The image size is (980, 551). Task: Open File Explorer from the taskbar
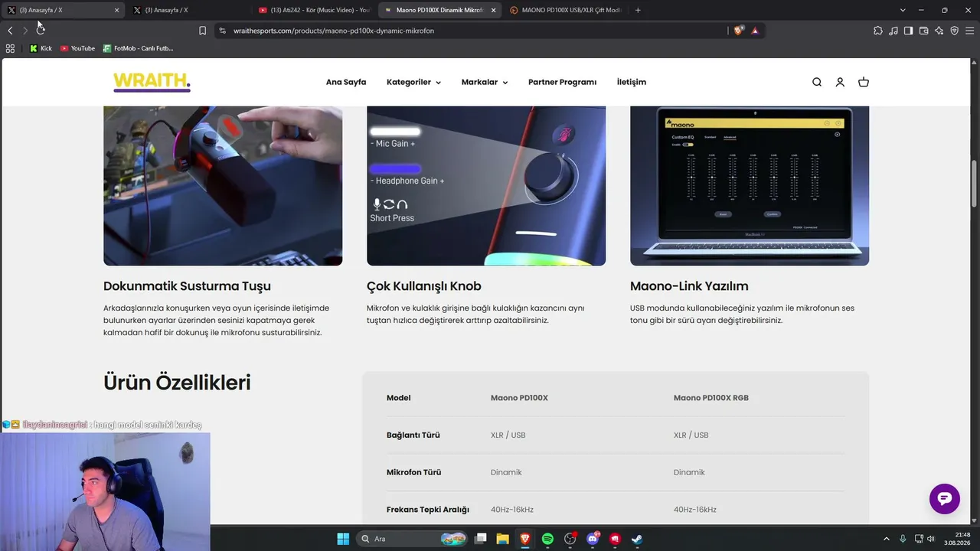pos(502,539)
